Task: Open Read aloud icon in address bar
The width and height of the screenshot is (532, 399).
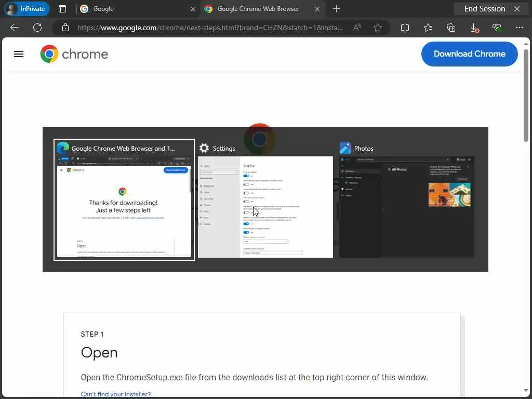Action: coord(357,28)
